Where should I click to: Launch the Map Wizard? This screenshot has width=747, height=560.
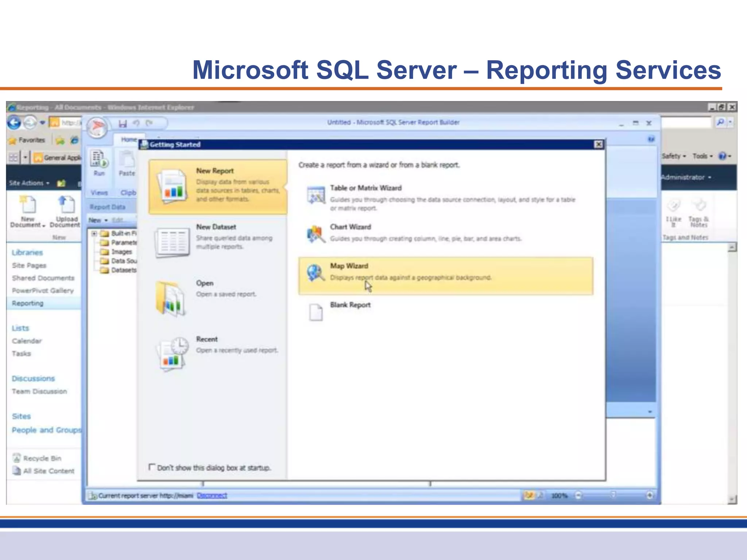[x=445, y=276]
